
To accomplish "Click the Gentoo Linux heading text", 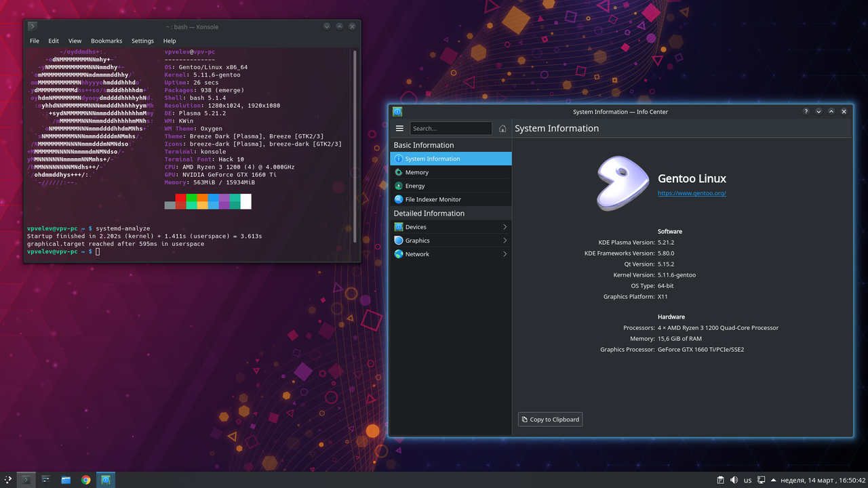I will click(692, 178).
